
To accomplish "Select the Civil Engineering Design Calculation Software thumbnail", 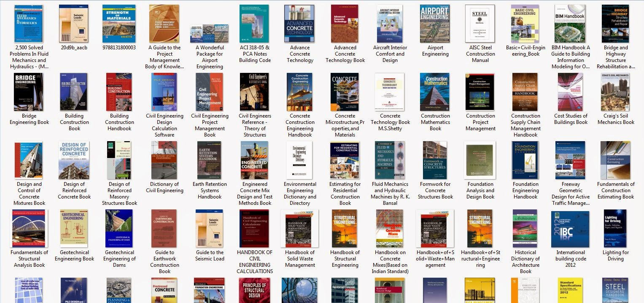I will pos(164,92).
